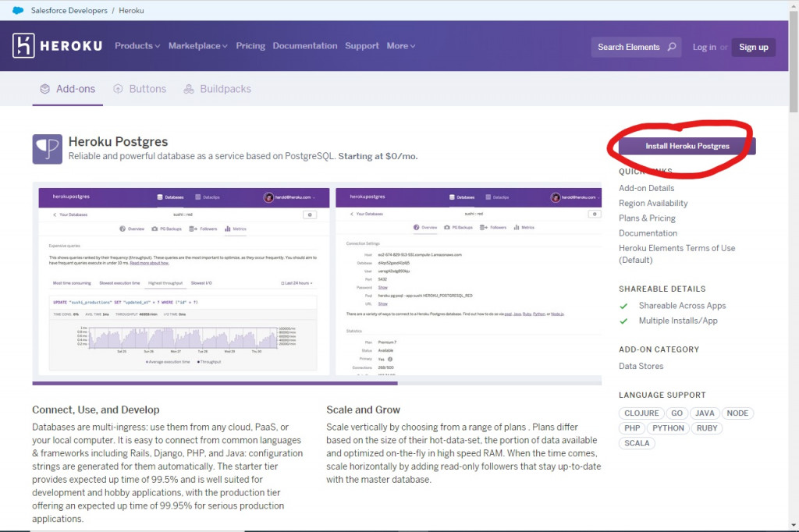The width and height of the screenshot is (799, 532).
Task: Click the ADD-ON CATEGORY heading
Action: 659,349
